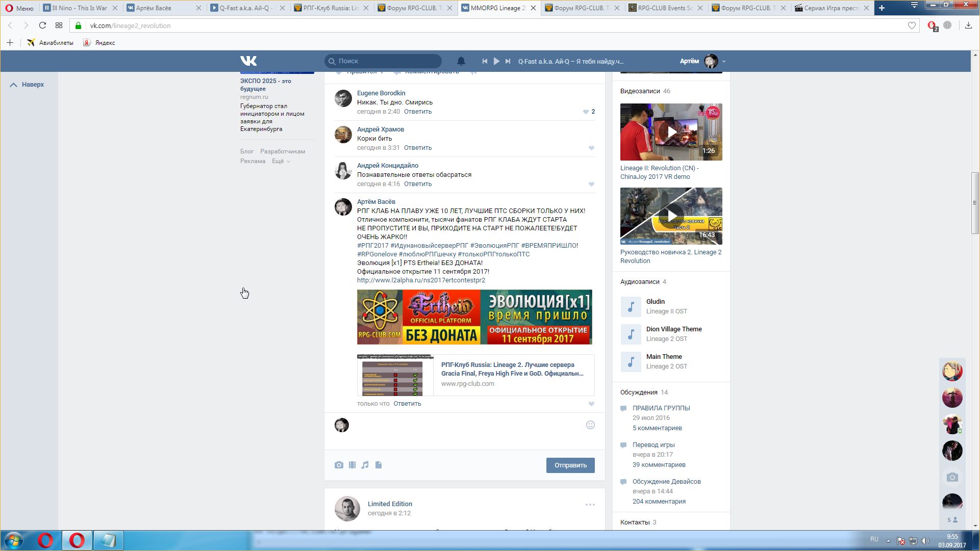Add a bookmark with the plus icon
This screenshot has width=980, height=551.
pos(10,43)
